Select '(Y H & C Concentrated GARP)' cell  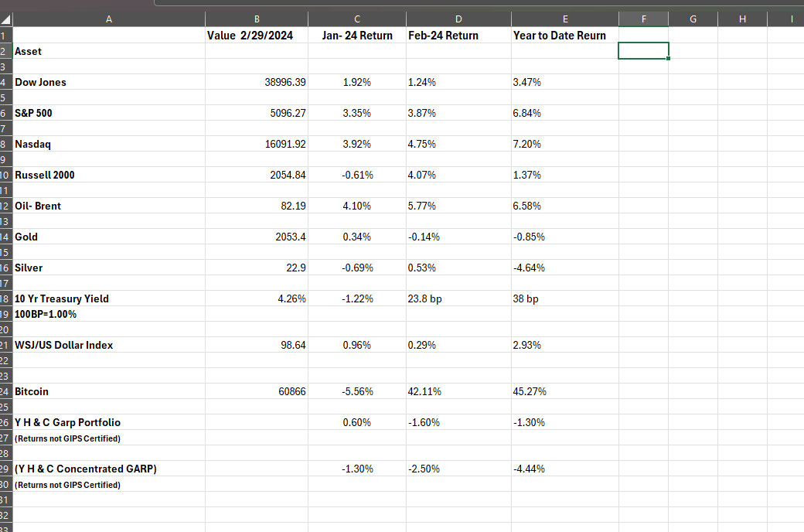(109, 469)
